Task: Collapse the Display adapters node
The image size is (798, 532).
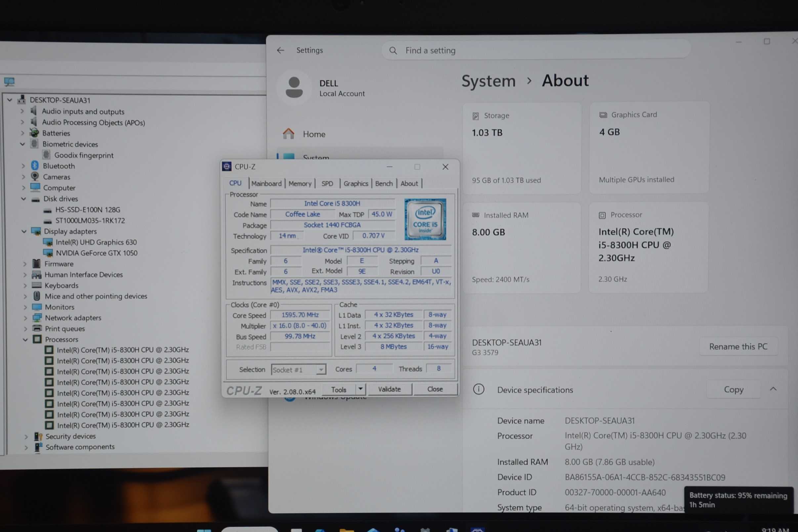Action: [24, 231]
